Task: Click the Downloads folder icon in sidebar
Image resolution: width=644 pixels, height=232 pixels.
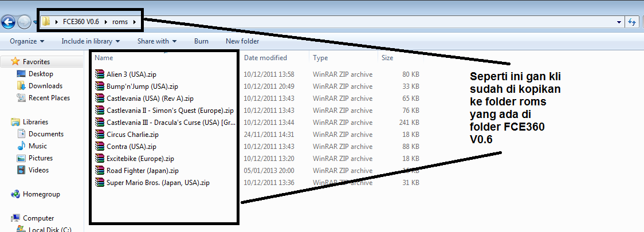Action: coord(21,86)
